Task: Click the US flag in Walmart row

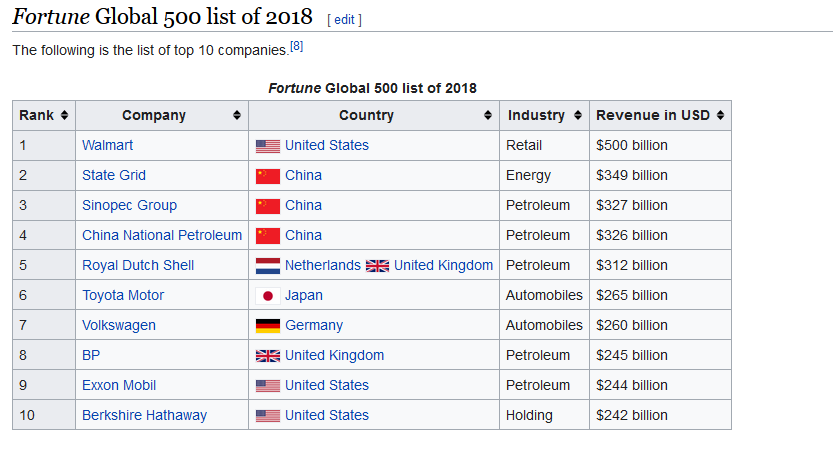Action: click(x=268, y=146)
